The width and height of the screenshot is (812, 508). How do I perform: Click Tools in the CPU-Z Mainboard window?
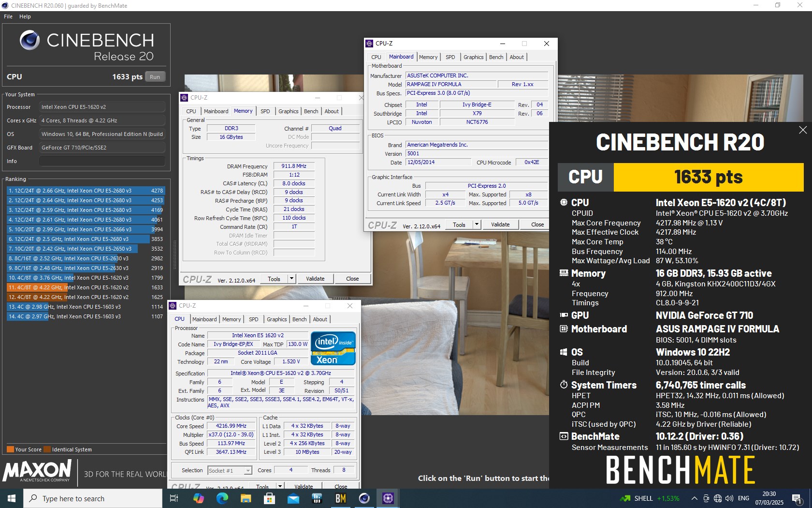coord(459,224)
